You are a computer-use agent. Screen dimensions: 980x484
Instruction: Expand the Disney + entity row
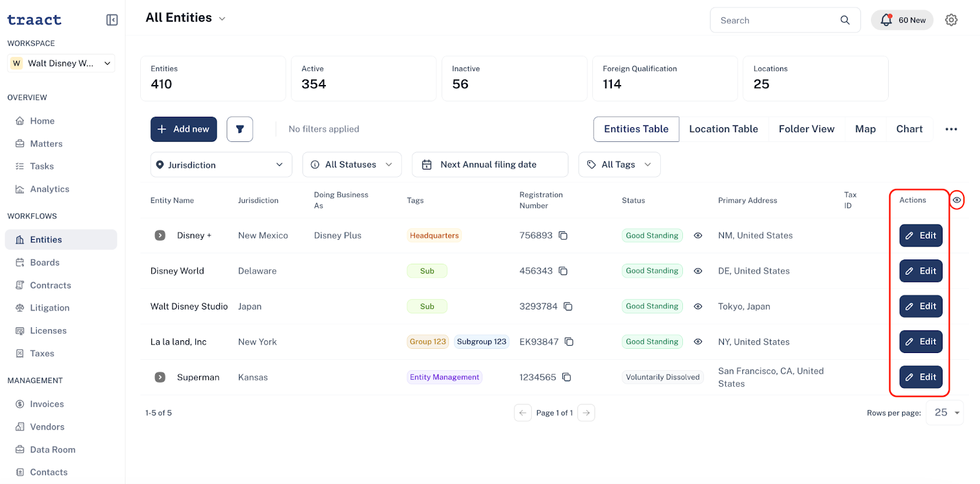(x=160, y=236)
